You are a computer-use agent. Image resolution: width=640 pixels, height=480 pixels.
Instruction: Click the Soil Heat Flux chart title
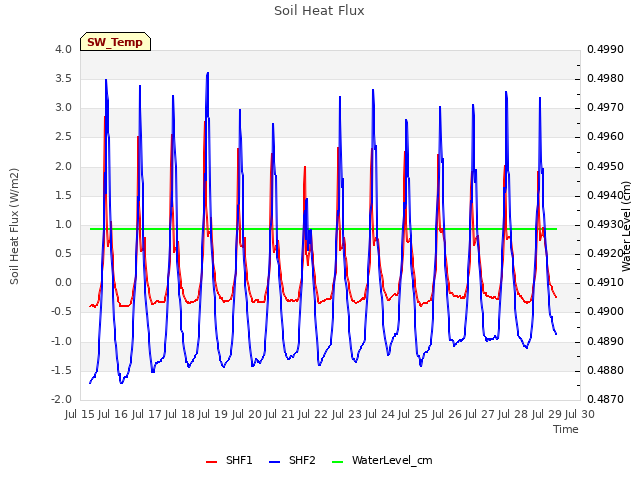pyautogui.click(x=319, y=11)
